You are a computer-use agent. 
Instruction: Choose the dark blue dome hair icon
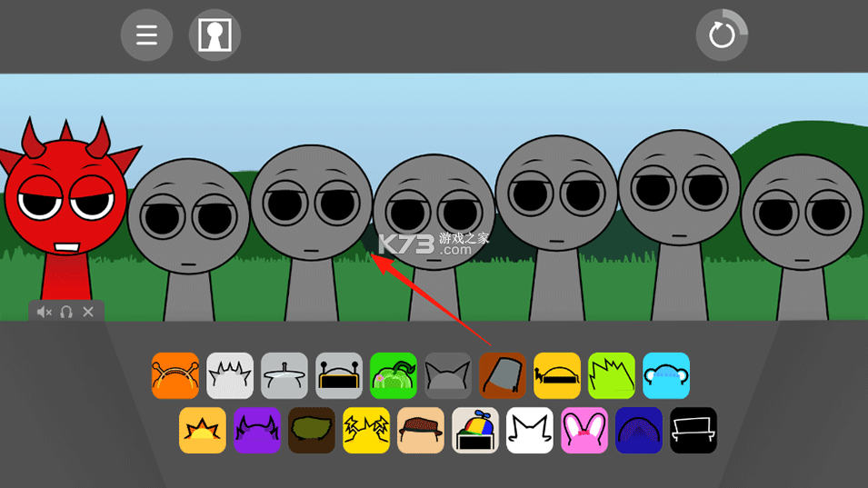pos(639,430)
